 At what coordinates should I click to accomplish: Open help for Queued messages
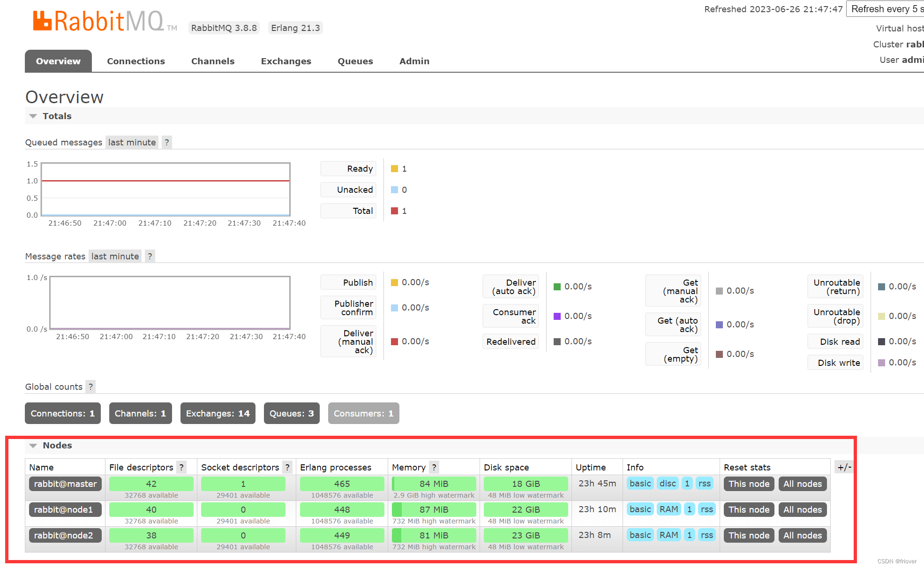167,142
